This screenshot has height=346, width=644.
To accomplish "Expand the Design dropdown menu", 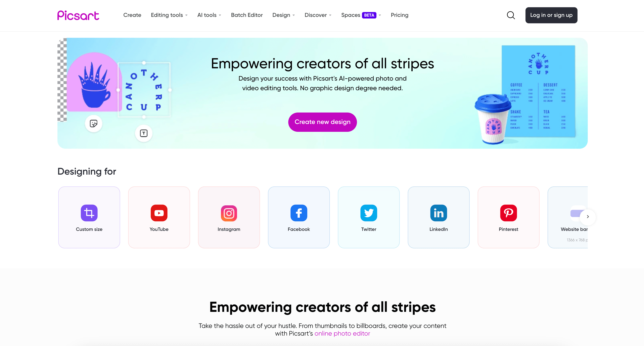I will coord(282,15).
